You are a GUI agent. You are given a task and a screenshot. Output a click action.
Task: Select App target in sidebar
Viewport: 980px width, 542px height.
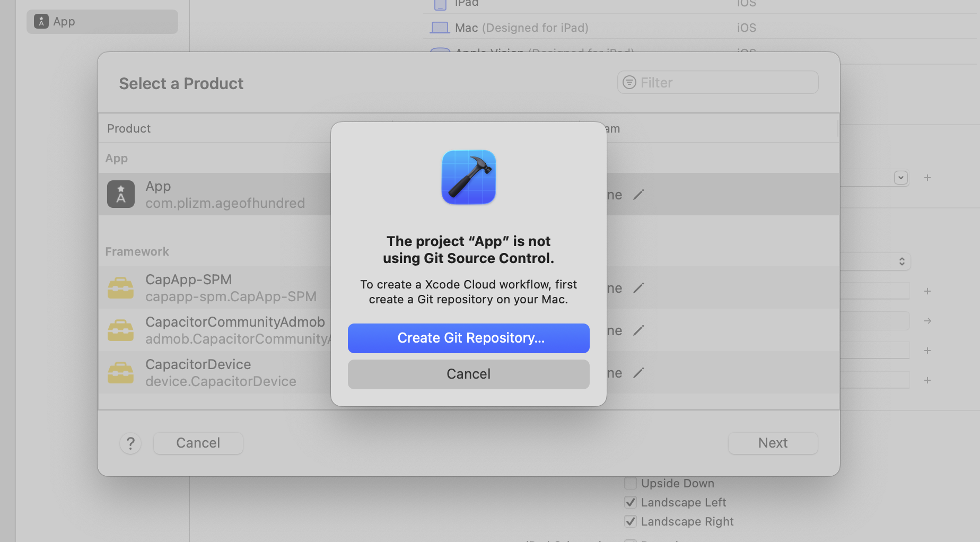[x=102, y=22]
